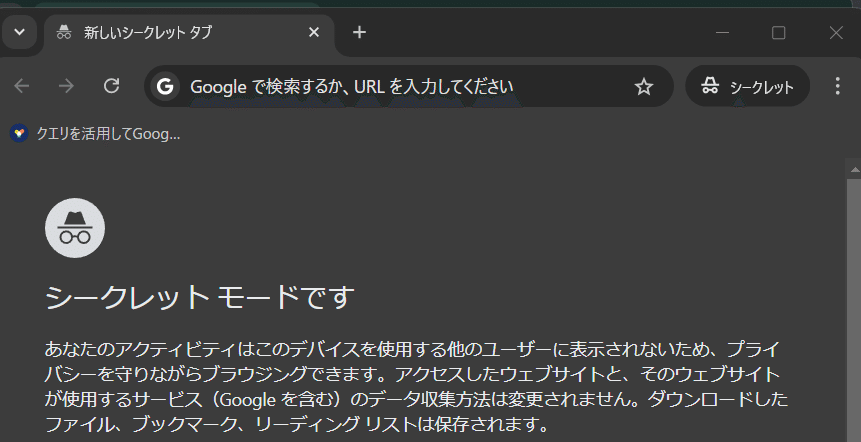Click the Google G icon in address bar
Screen dimensions: 861x442
point(165,86)
